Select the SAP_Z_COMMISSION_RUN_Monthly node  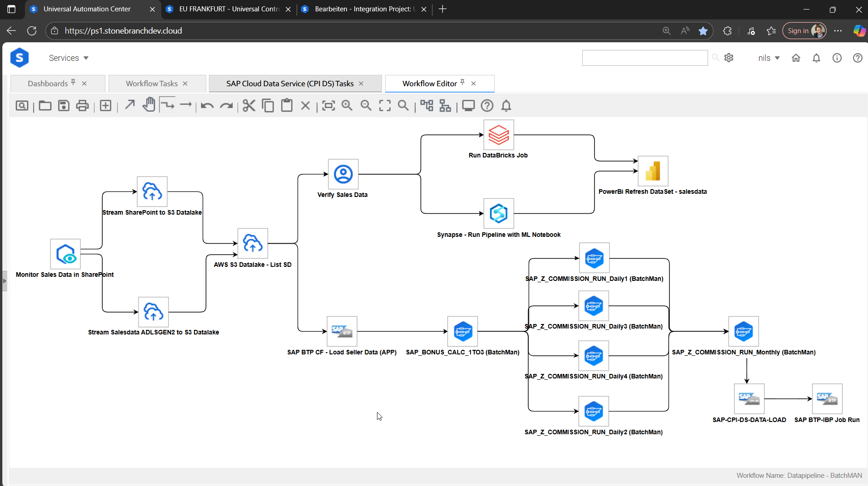click(744, 331)
